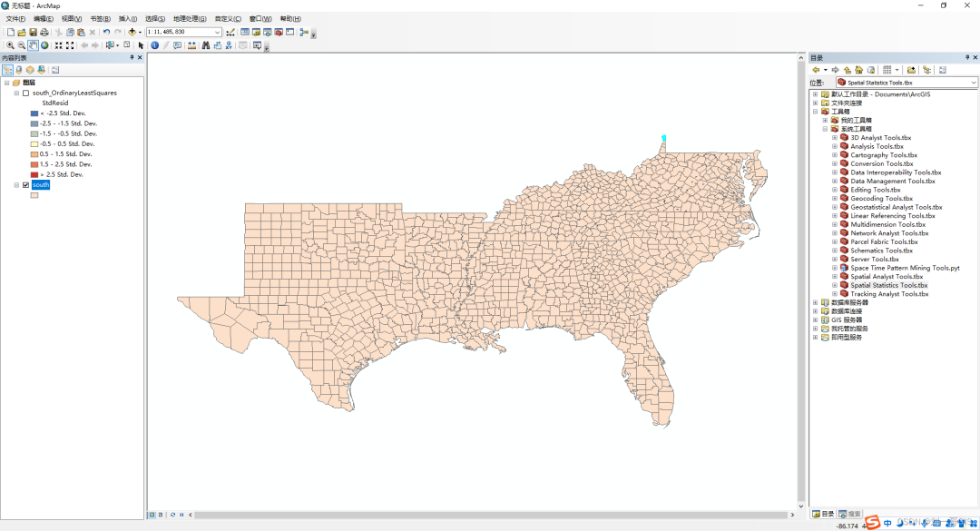This screenshot has width=980, height=531.
Task: Open the catalog location dropdown
Action: pos(973,83)
